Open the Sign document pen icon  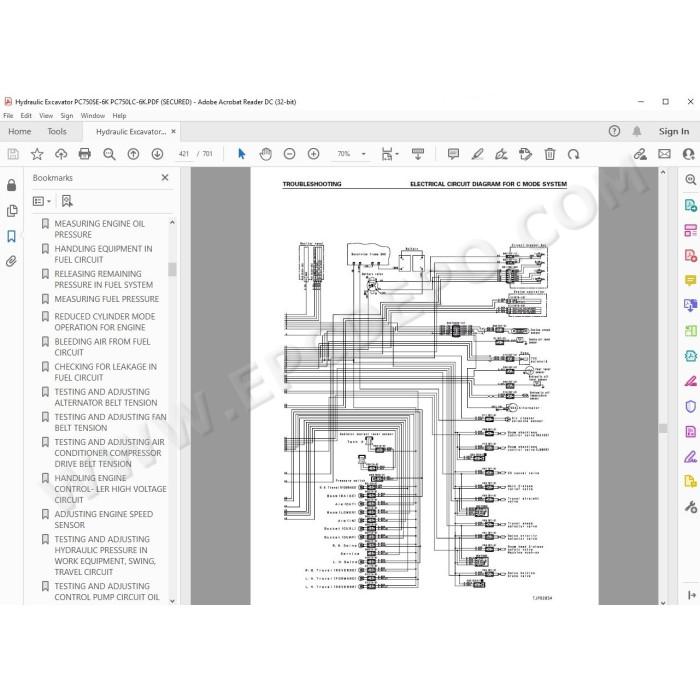click(x=501, y=154)
